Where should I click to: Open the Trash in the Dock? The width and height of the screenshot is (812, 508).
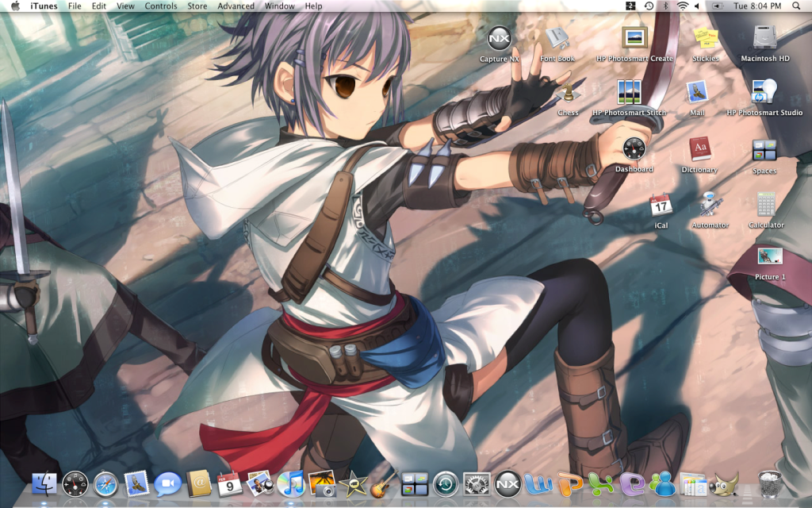(769, 484)
